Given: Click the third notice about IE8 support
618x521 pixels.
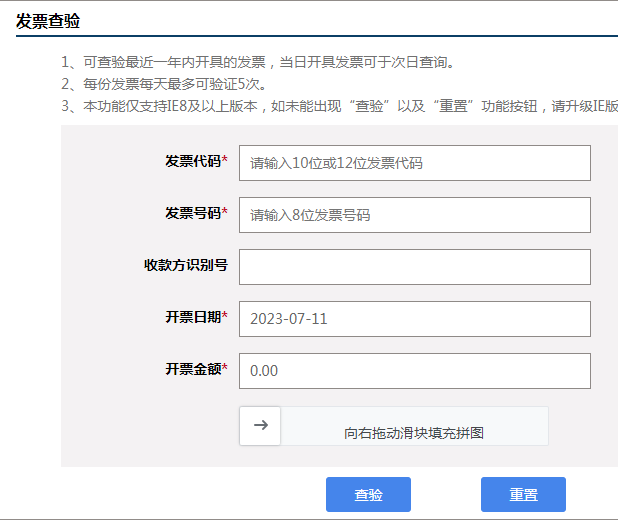Looking at the screenshot, I should pos(339,106).
